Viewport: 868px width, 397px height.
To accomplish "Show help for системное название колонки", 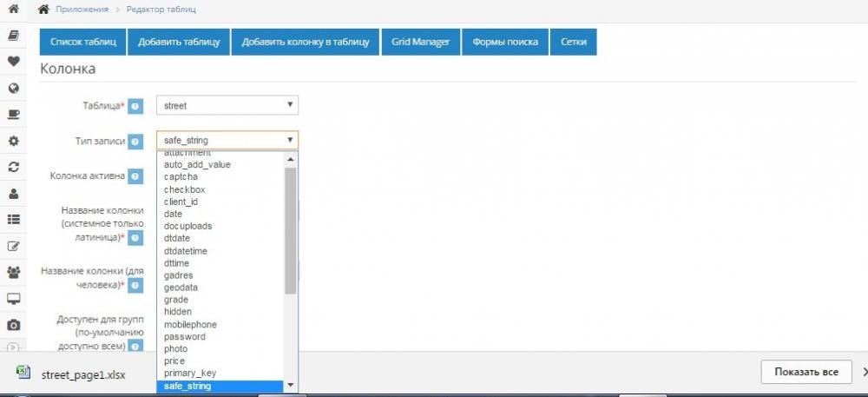I will click(135, 237).
